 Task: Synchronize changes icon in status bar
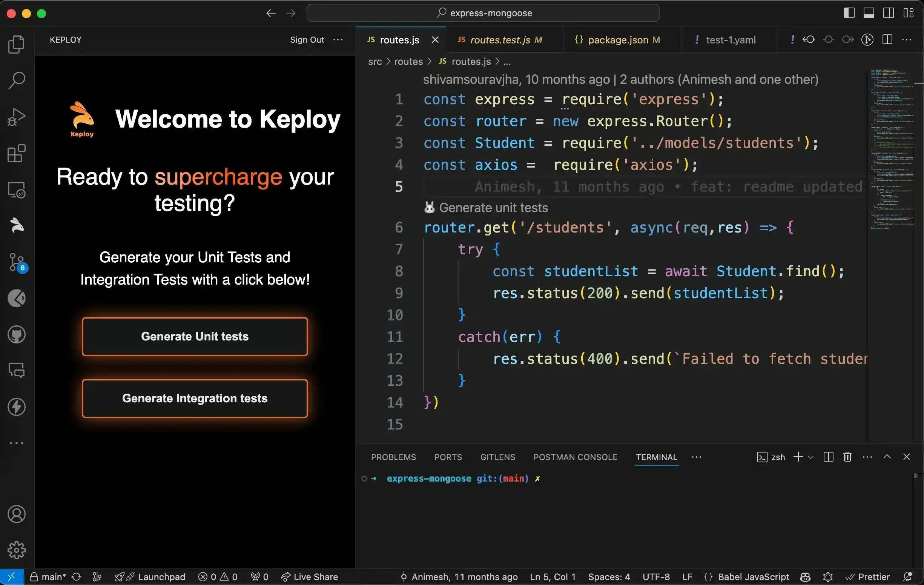[76, 577]
